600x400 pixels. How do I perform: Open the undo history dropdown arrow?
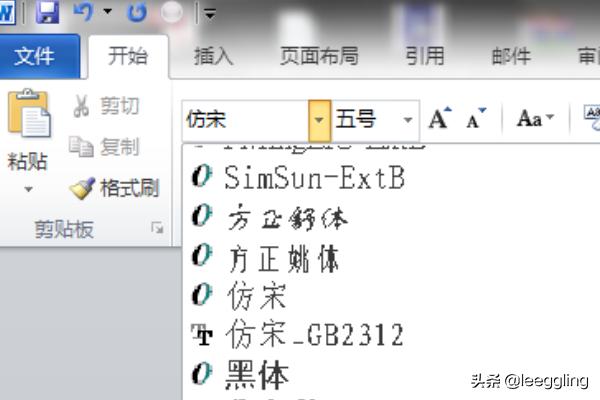(108, 11)
